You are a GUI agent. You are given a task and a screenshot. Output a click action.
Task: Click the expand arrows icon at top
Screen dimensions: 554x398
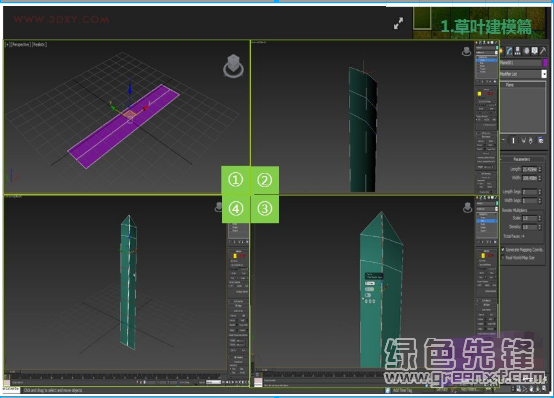pyautogui.click(x=399, y=23)
